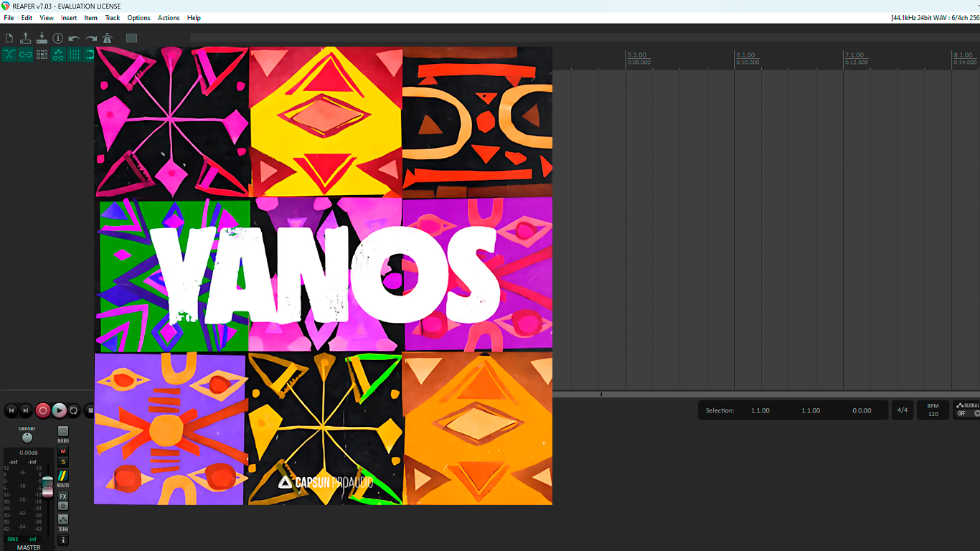The width and height of the screenshot is (980, 551).
Task: Click the Play button
Action: [x=59, y=410]
